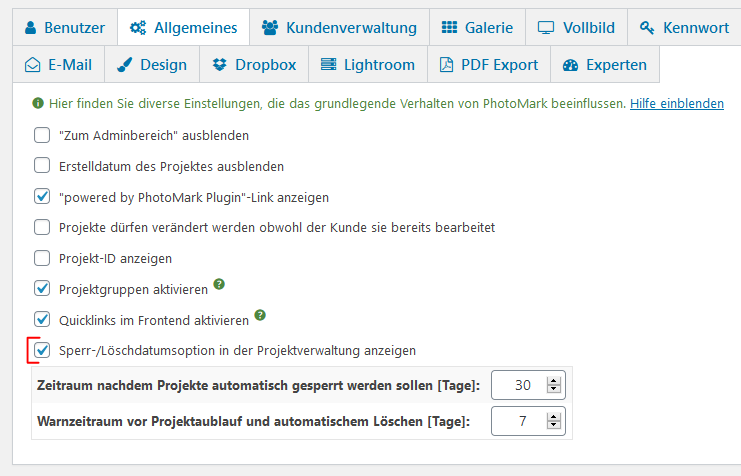This screenshot has height=476, width=741.
Task: Click the help icon beside Quicklinks im Frontend
Action: [x=260, y=316]
